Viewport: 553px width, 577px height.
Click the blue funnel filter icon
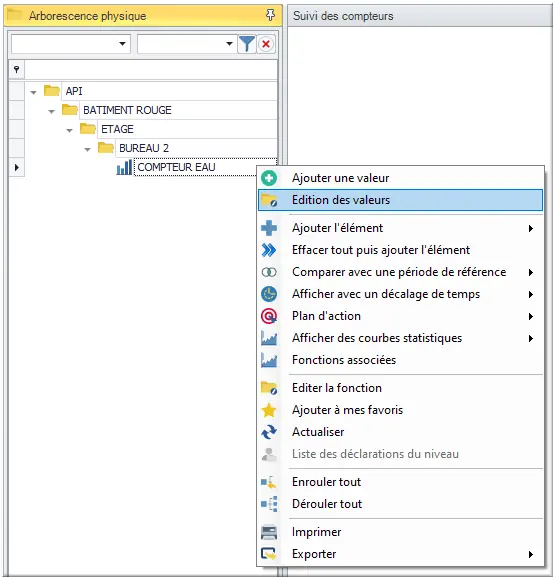point(247,44)
